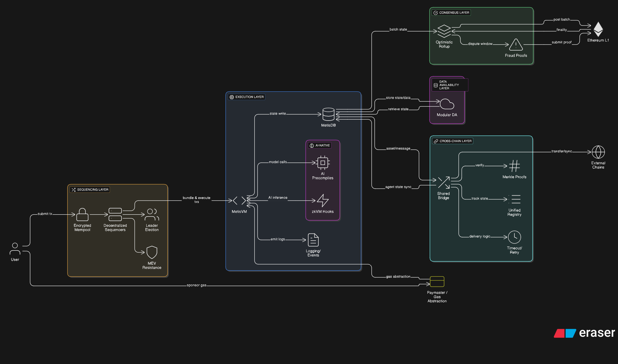The width and height of the screenshot is (618, 364).
Task: Click the AI Precompiles chip icon
Action: (323, 163)
